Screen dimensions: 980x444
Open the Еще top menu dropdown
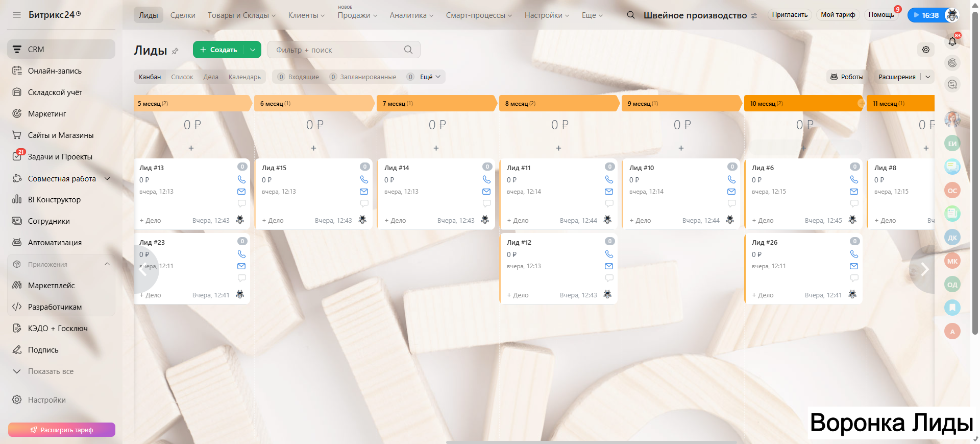pos(592,15)
